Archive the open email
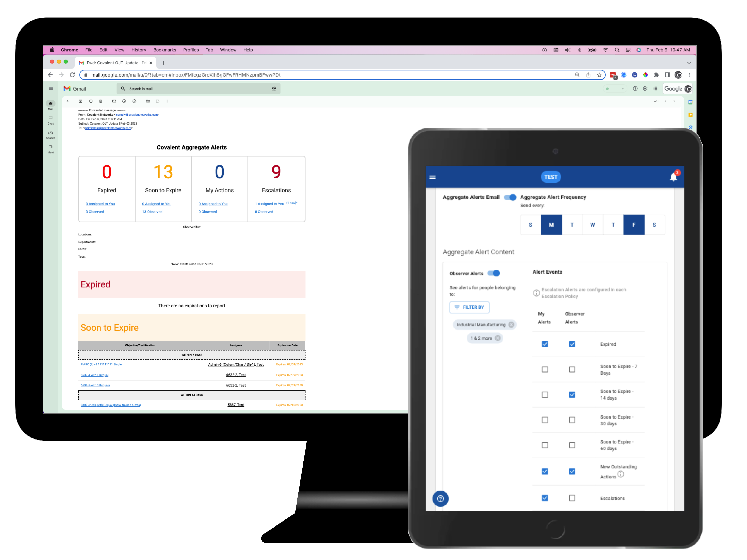Image resolution: width=747 pixels, height=560 pixels. click(80, 101)
